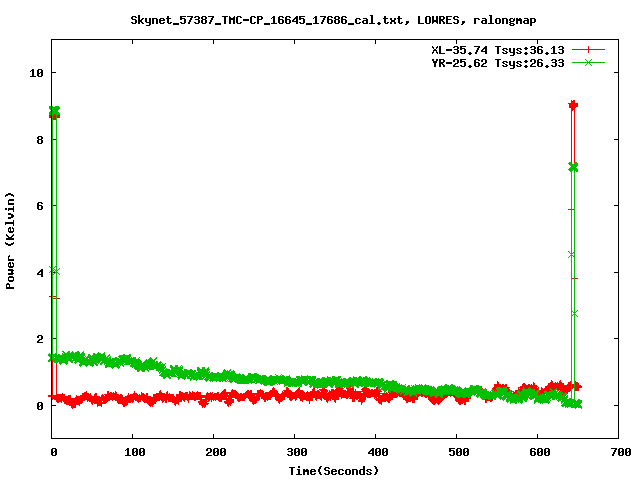
Task: Select the XL-35.74 Tsys:36.13 legend label
Action: pyautogui.click(x=498, y=50)
